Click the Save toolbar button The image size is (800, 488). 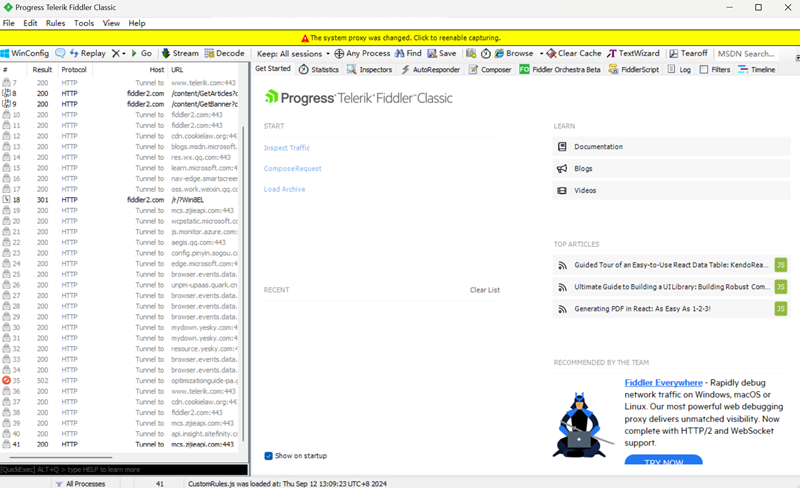442,53
